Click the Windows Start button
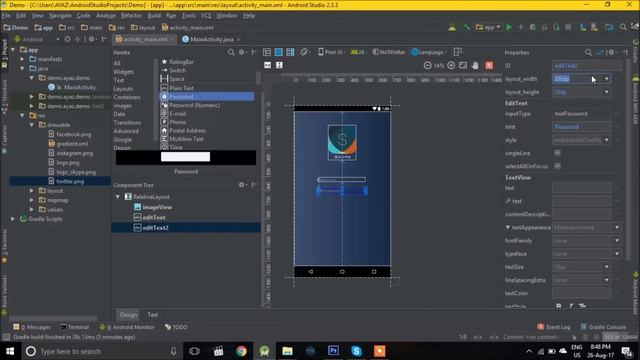 (10, 351)
